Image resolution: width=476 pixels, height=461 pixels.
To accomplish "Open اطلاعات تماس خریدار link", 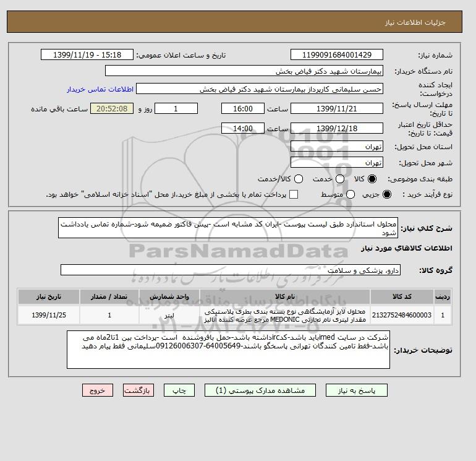I will [100, 89].
